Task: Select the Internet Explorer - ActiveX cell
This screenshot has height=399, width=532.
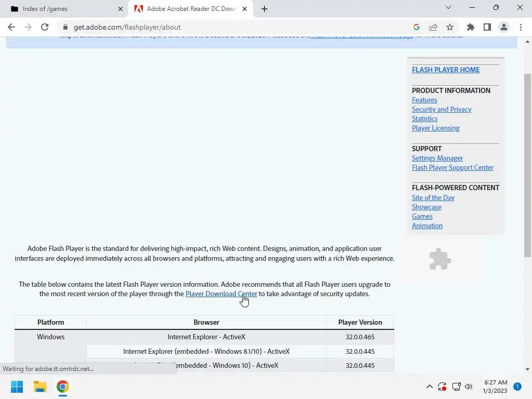Action: pyautogui.click(x=206, y=337)
